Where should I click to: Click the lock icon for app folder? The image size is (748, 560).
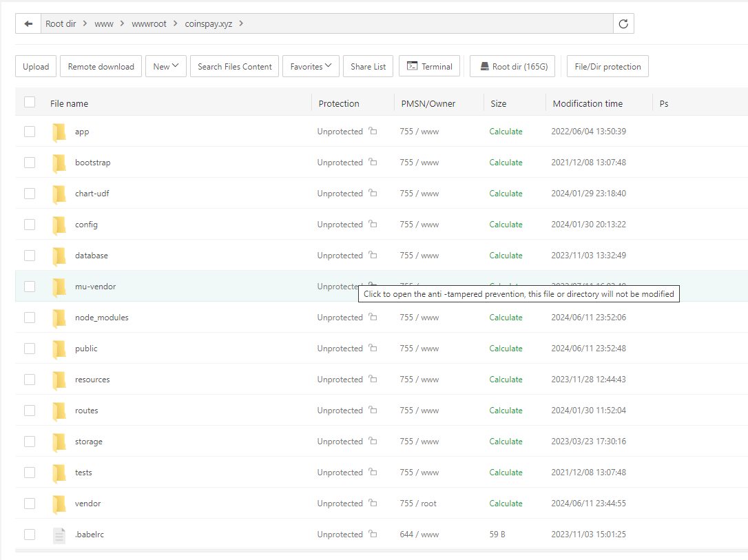point(373,131)
